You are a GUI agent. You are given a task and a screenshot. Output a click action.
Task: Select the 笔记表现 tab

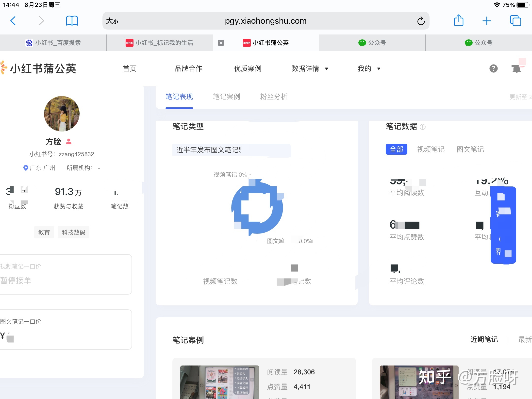pos(179,97)
